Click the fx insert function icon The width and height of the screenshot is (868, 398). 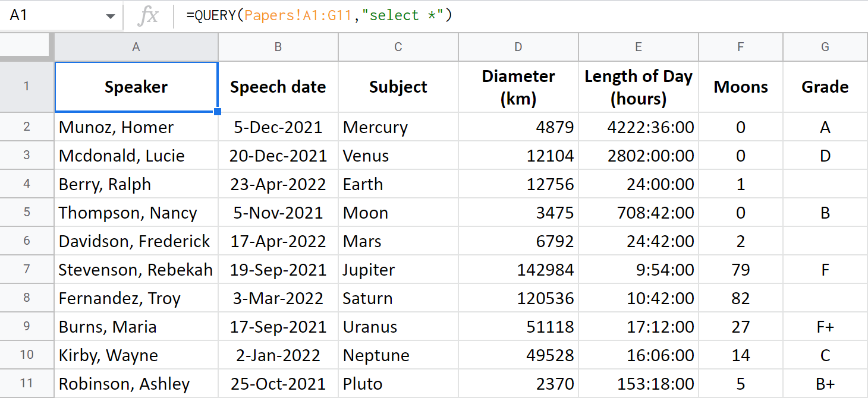pos(148,14)
